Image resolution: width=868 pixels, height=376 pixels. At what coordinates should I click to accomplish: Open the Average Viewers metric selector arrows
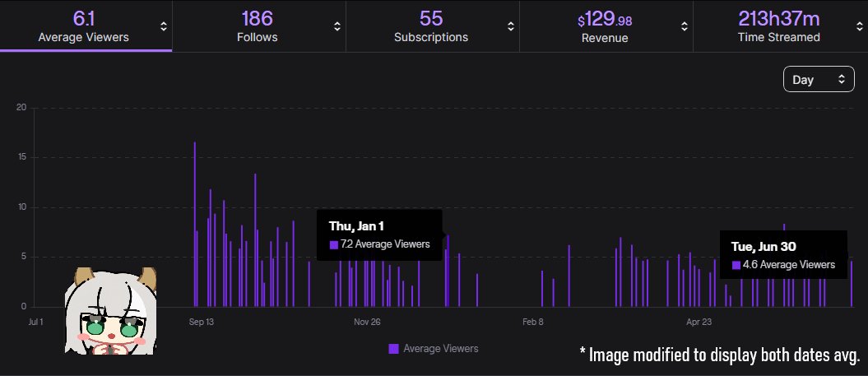pyautogui.click(x=163, y=26)
